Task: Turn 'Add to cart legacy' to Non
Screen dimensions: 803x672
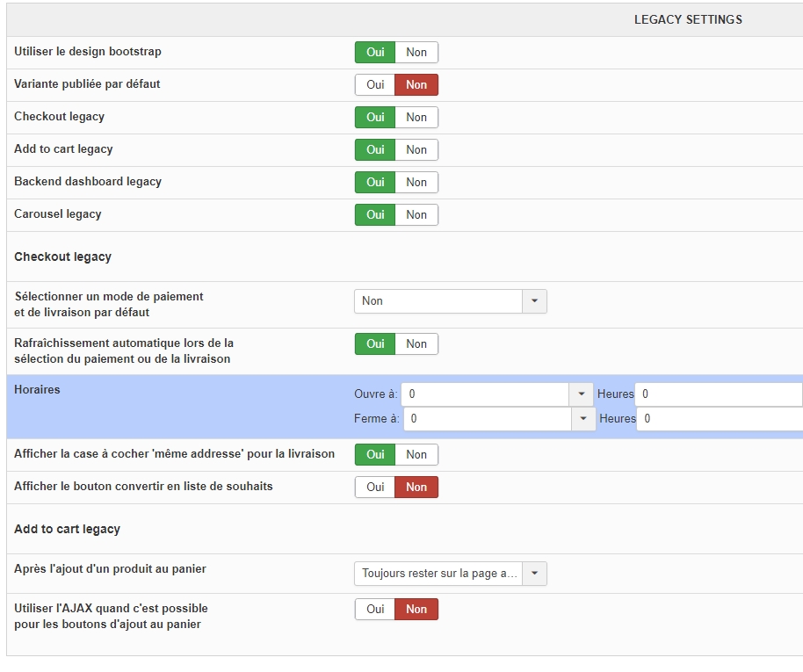Action: click(416, 150)
